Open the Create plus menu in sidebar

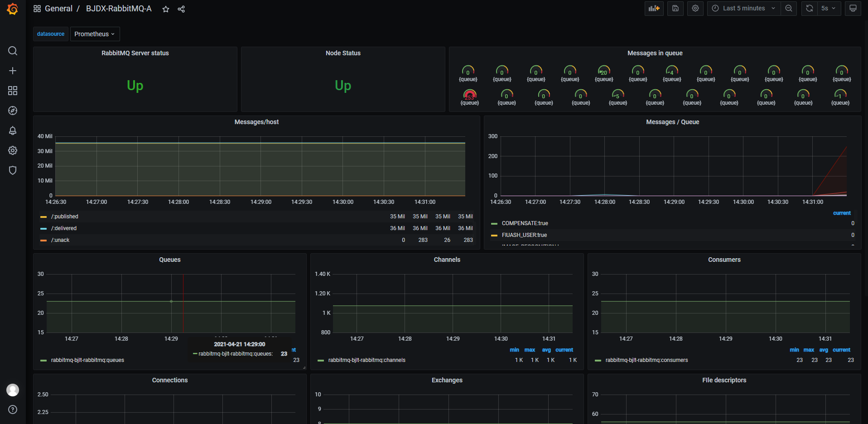click(x=13, y=71)
